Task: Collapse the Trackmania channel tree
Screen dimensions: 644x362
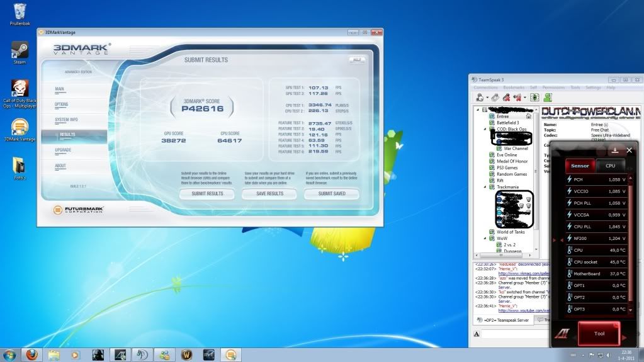Action: [x=485, y=187]
